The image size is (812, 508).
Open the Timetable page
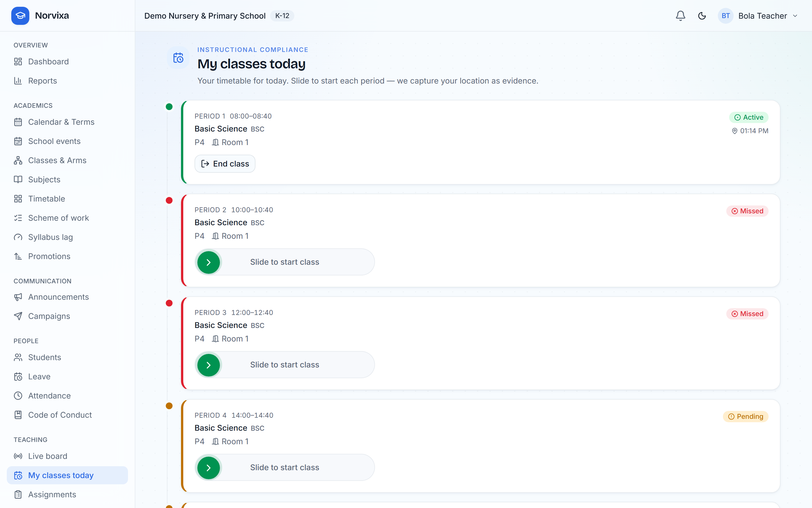pos(67,199)
